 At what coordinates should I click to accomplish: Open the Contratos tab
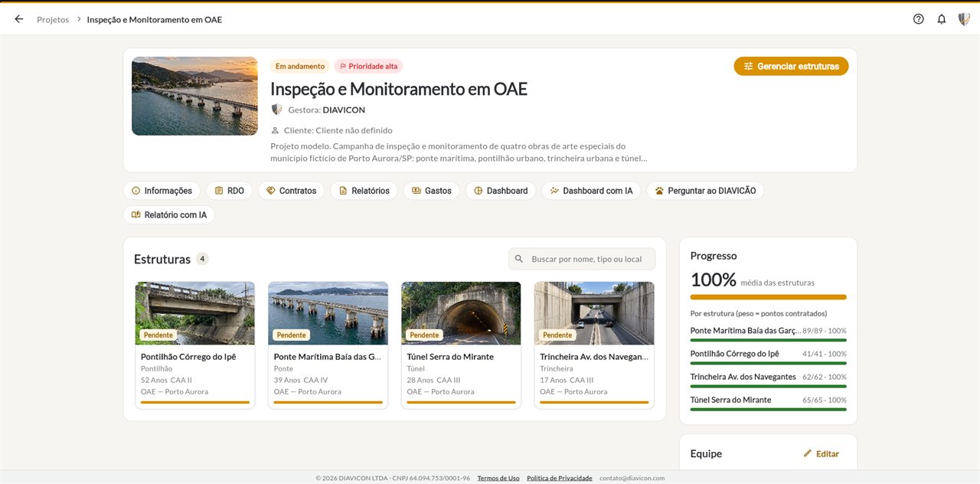pyautogui.click(x=291, y=191)
